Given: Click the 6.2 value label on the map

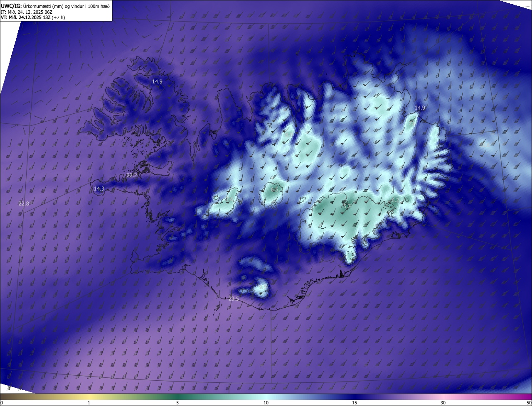Looking at the screenshot, I should pyautogui.click(x=395, y=200).
